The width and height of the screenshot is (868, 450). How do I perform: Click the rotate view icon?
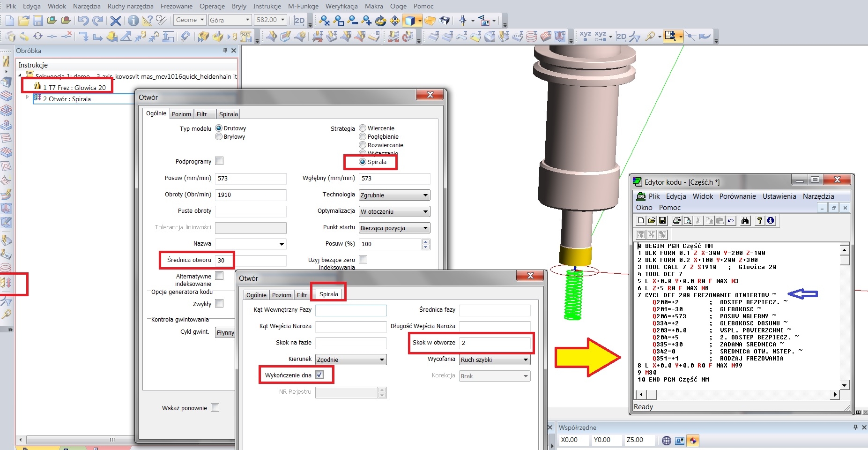point(381,20)
